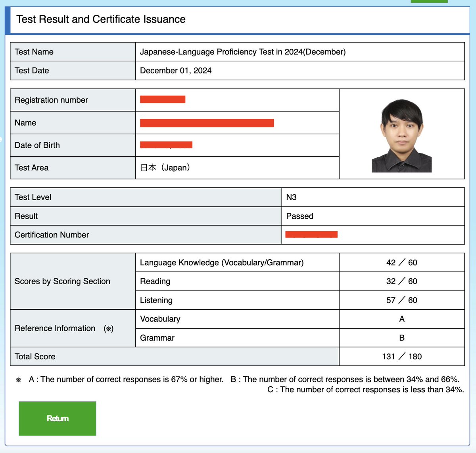This screenshot has width=476, height=453.
Task: Click the 'Vocabulary' reference row label
Action: pos(160,319)
